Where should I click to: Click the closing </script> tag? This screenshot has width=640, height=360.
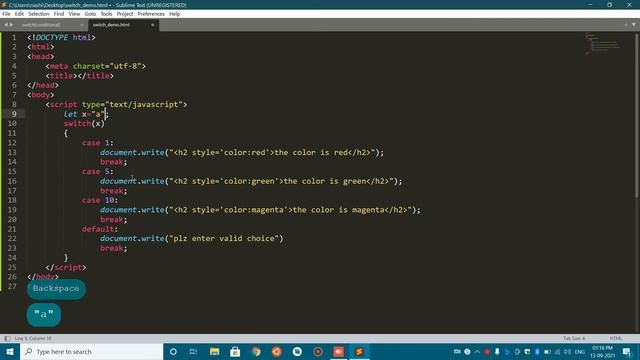66,267
